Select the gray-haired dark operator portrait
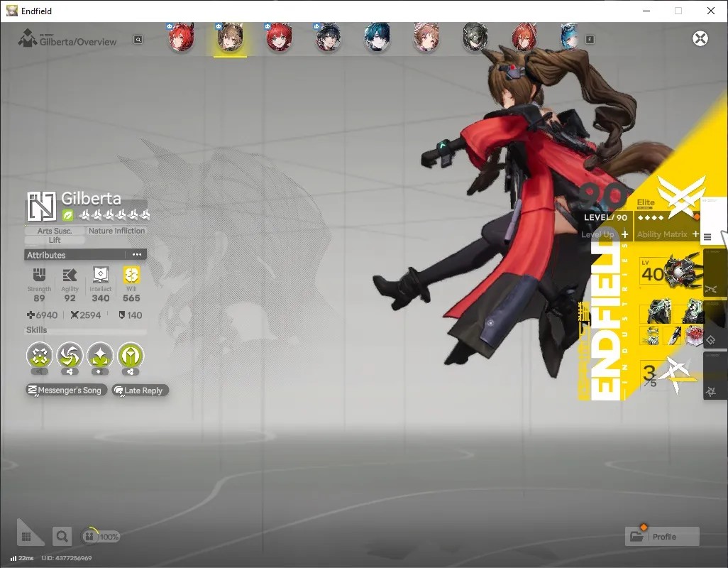The width and height of the screenshot is (728, 568). click(475, 38)
